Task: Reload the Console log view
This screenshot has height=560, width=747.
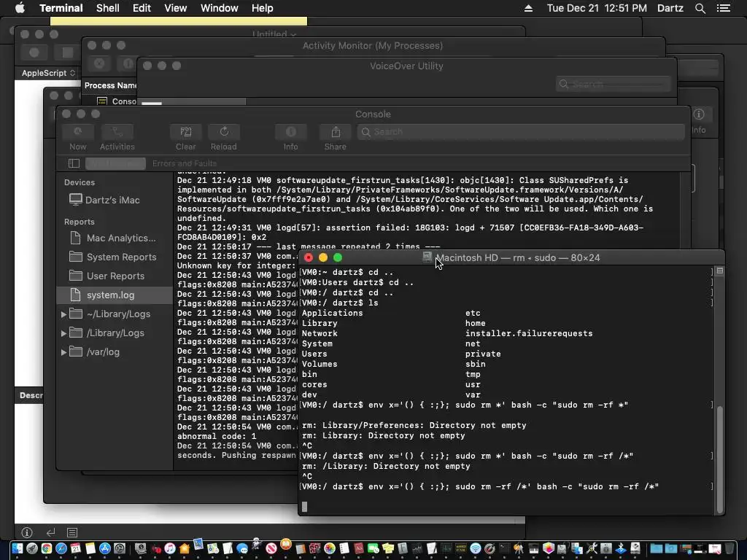Action: pyautogui.click(x=224, y=132)
